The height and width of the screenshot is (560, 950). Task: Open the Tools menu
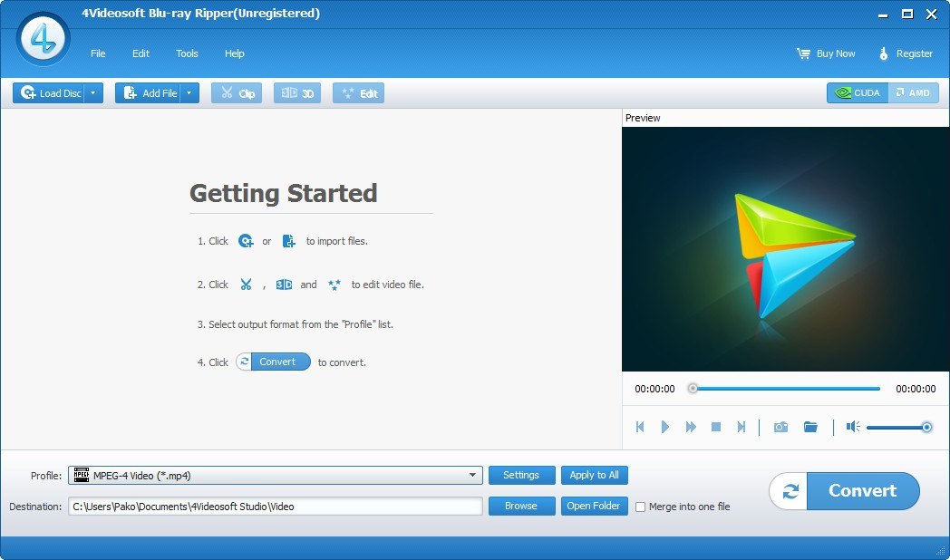(x=187, y=53)
